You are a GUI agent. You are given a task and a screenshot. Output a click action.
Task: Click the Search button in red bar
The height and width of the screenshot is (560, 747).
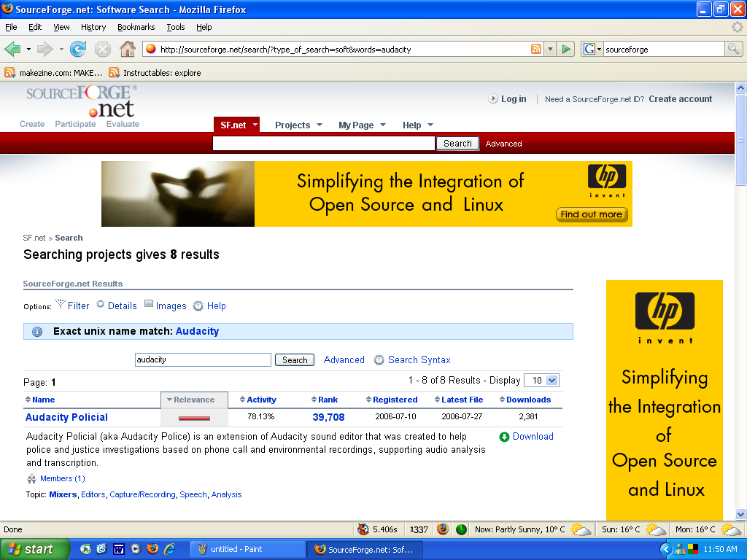pos(457,144)
